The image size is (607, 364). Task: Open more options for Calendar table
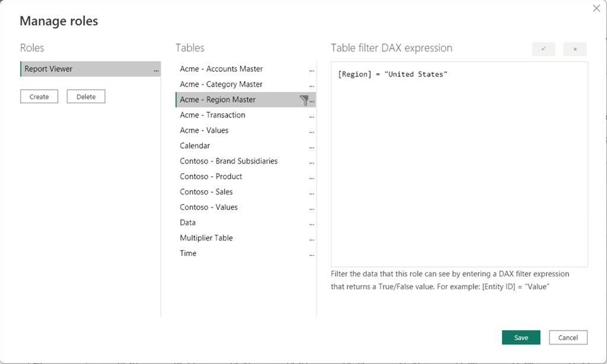point(312,146)
